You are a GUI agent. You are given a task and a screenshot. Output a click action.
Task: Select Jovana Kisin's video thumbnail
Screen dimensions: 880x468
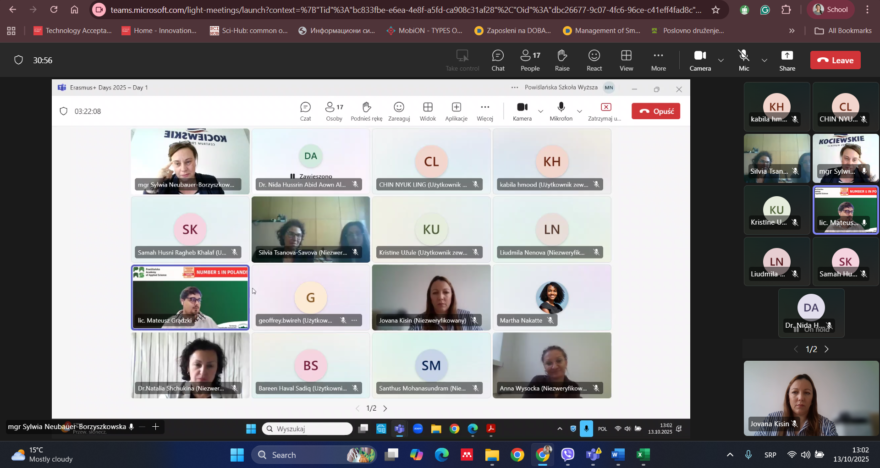tap(811, 398)
